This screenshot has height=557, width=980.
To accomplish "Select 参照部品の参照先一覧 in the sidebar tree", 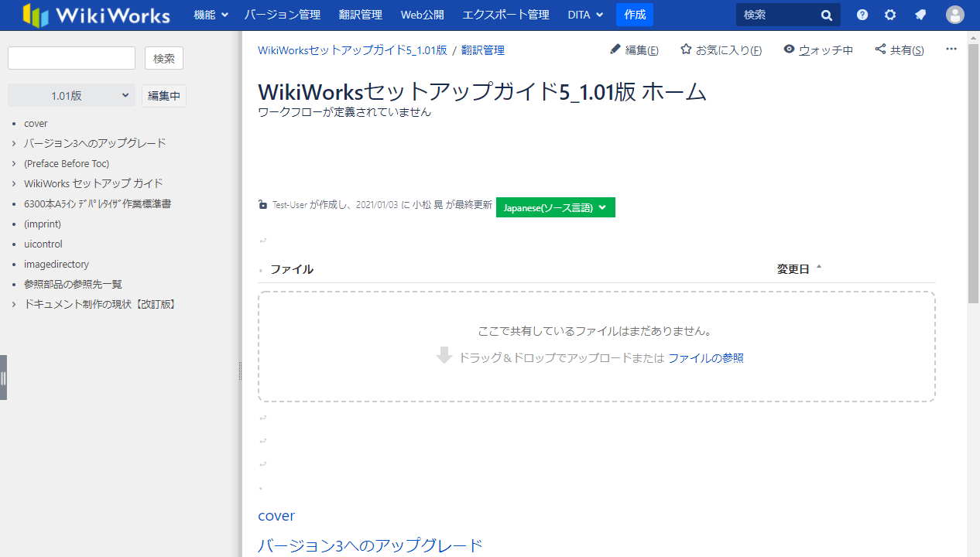I will click(x=73, y=284).
